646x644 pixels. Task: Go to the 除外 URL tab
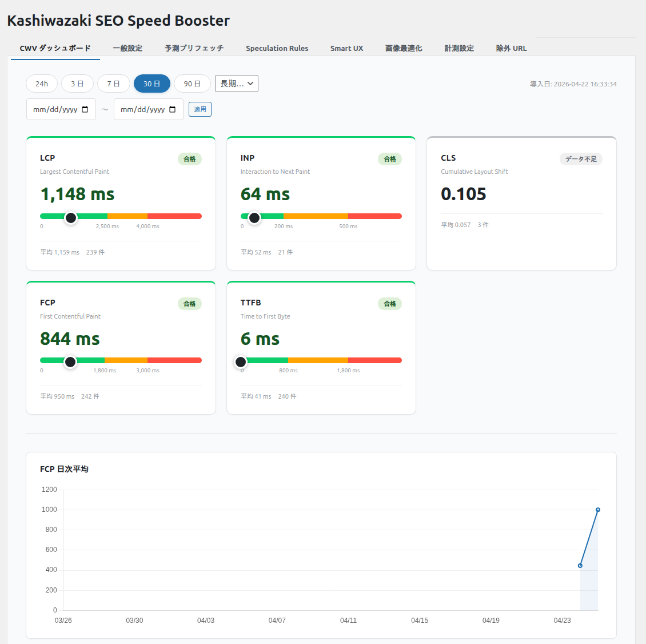click(x=511, y=48)
